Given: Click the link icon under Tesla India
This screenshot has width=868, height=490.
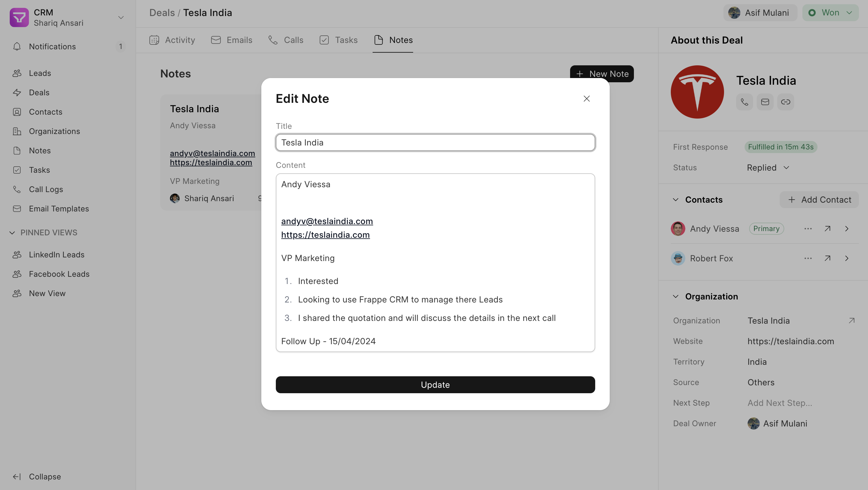Looking at the screenshot, I should (785, 102).
